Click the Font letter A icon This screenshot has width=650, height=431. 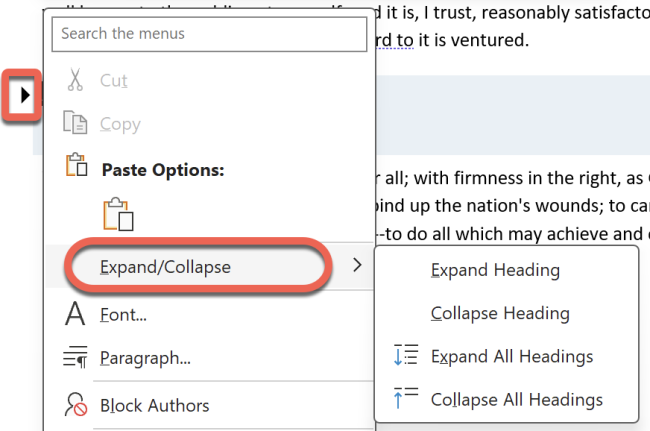click(x=75, y=315)
